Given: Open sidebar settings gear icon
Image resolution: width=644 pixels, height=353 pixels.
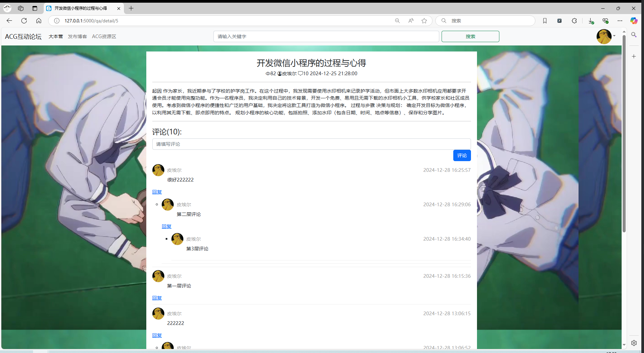Looking at the screenshot, I should [634, 343].
